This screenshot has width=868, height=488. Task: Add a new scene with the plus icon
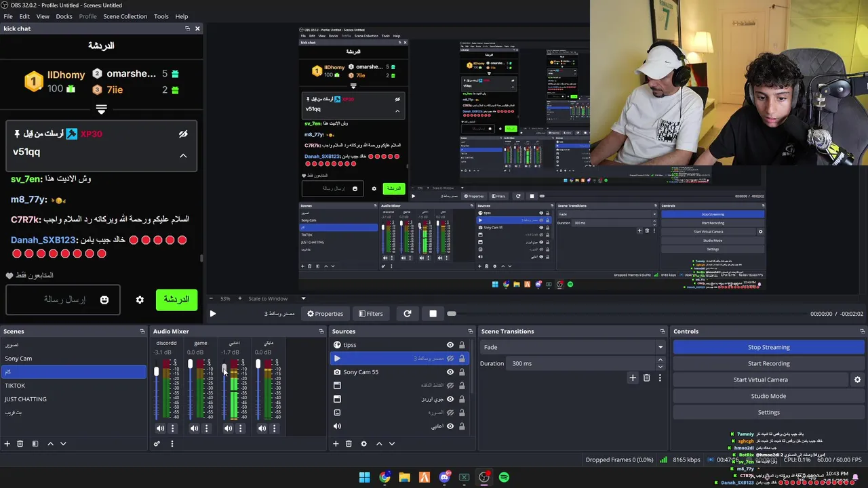[x=7, y=444]
